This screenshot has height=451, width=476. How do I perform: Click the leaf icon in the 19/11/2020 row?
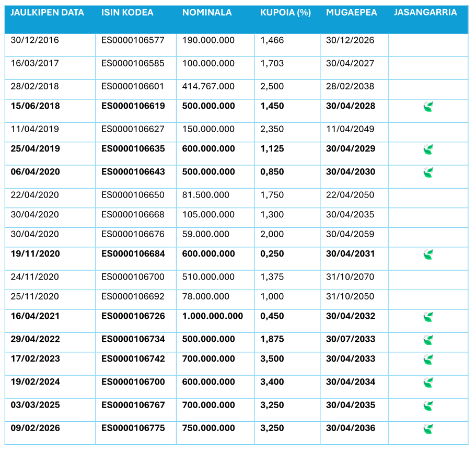pos(428,255)
